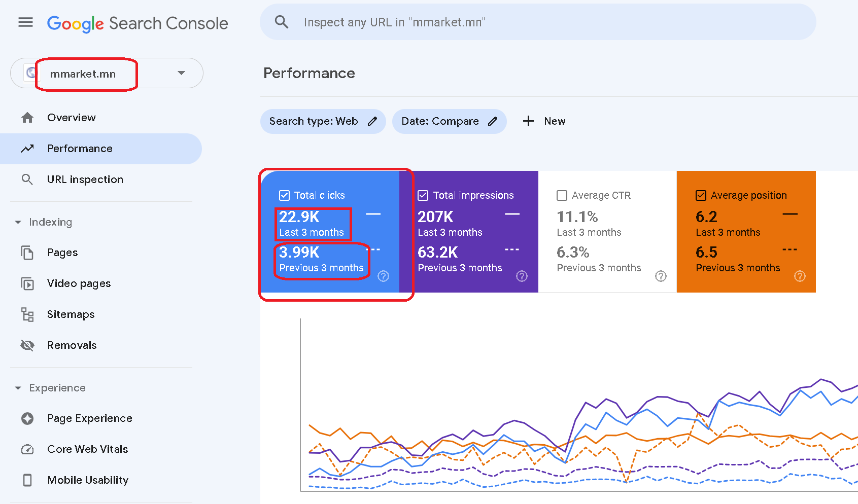Open the mmarket.mn property dropdown
858x504 pixels.
pyautogui.click(x=181, y=73)
